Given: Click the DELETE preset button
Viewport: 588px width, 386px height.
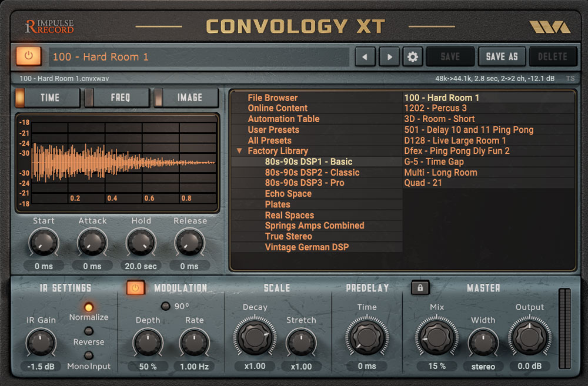Looking at the screenshot, I should [553, 56].
